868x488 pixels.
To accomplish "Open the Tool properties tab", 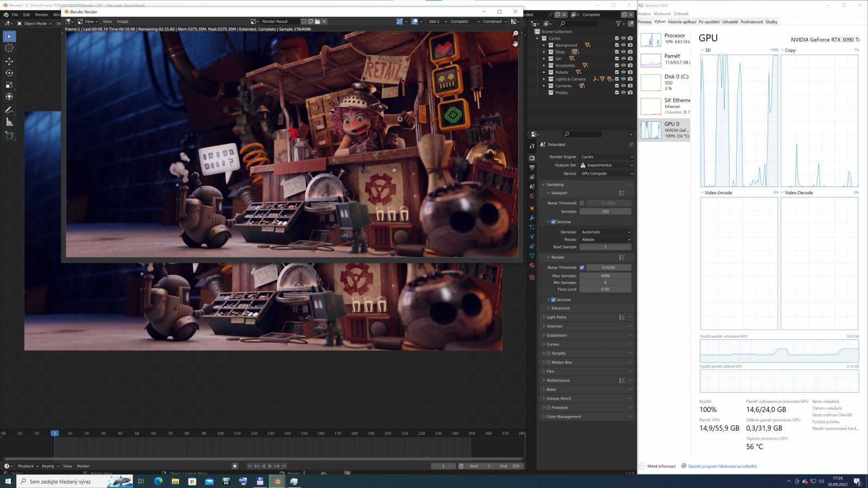I will tap(532, 146).
